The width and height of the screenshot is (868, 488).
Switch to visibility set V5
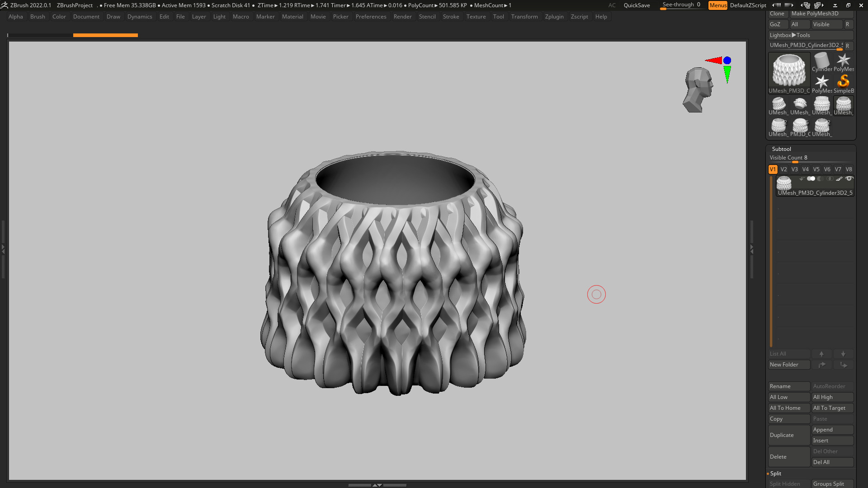click(x=816, y=169)
